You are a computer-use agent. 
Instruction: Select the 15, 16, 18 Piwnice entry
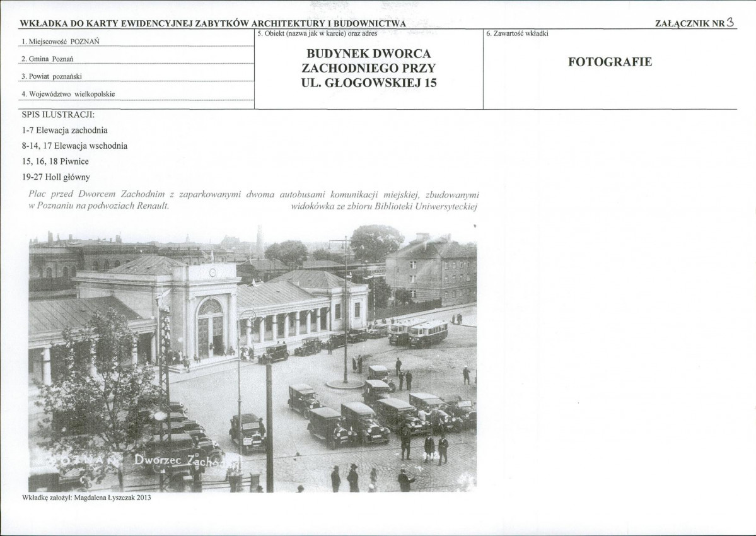[55, 161]
